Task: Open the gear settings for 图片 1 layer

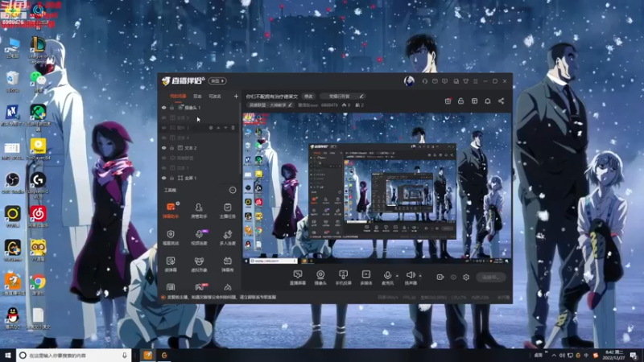Action: point(211,128)
